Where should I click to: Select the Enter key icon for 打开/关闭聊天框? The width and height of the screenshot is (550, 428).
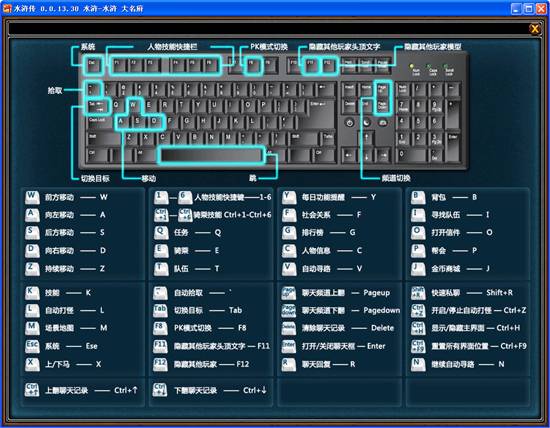(289, 346)
